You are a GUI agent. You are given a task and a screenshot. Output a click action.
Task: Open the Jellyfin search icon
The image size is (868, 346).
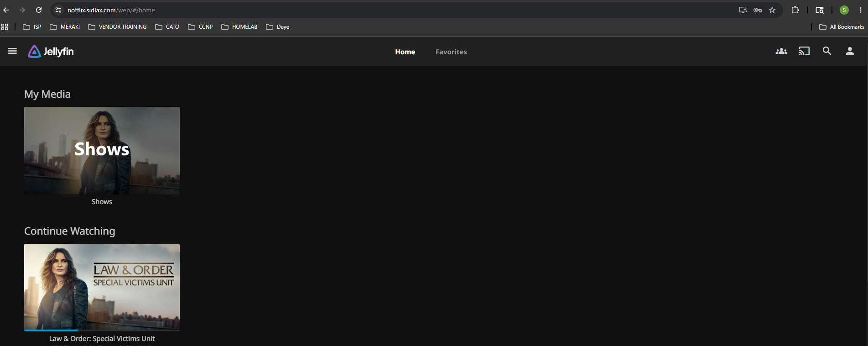[x=827, y=51]
